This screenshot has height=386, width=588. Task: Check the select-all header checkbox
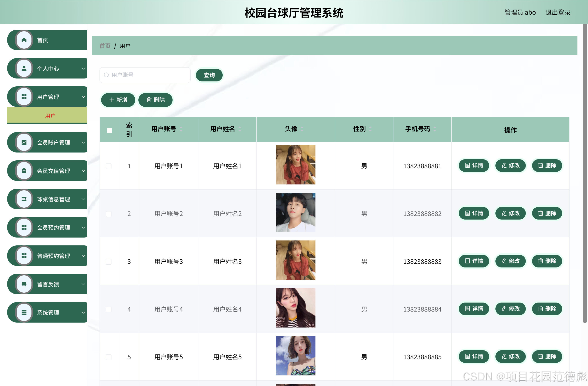pos(109,130)
